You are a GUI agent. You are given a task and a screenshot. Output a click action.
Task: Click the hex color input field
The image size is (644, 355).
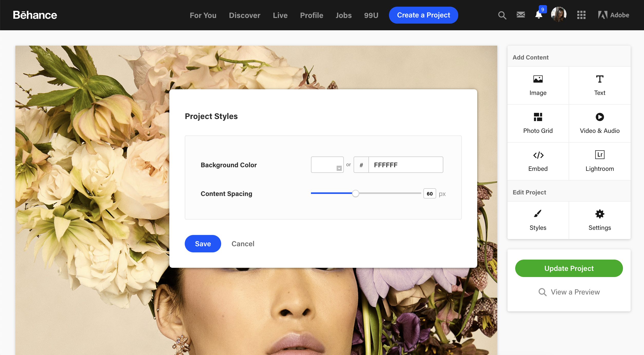tap(405, 164)
